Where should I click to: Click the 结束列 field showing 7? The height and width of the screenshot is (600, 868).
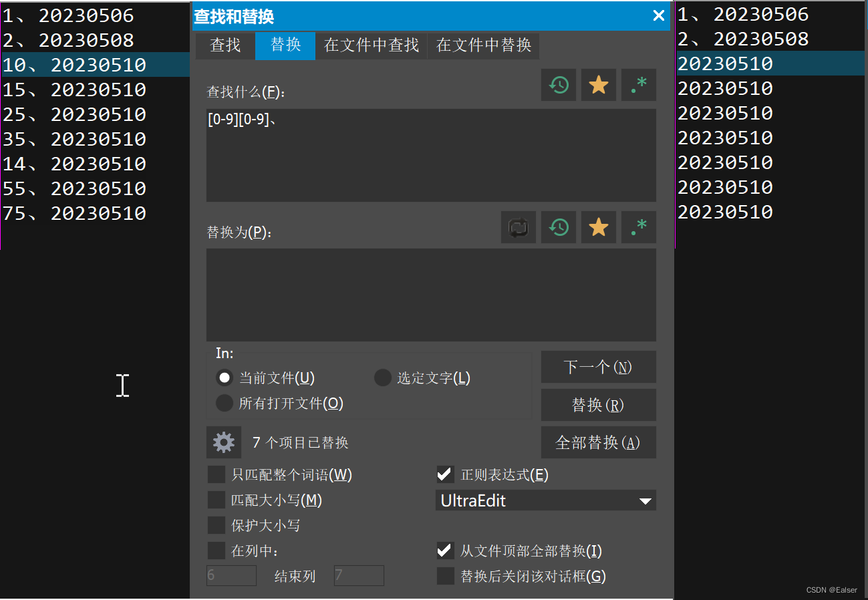(359, 575)
